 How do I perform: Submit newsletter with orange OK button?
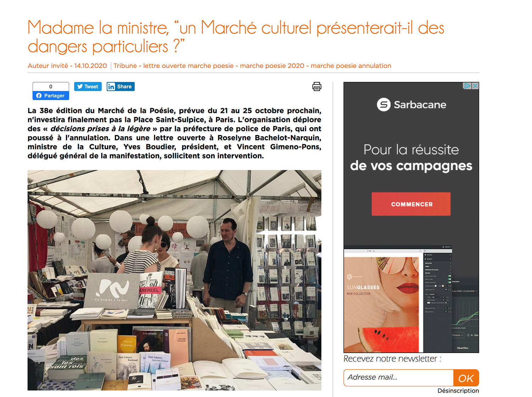466,378
